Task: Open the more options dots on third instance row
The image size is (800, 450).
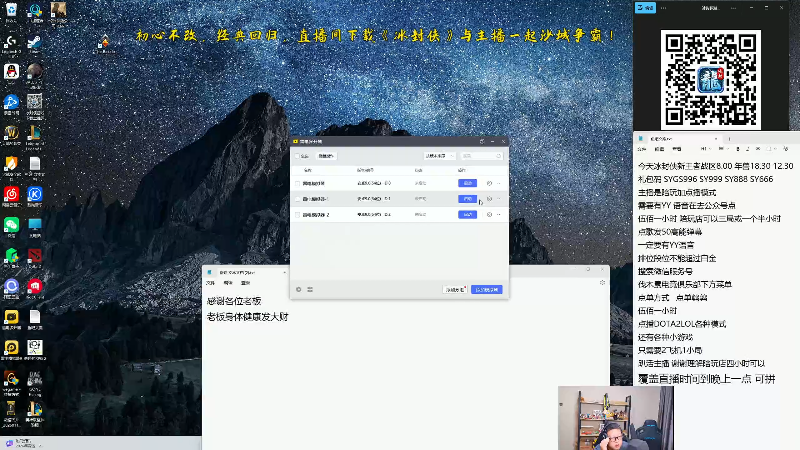Action: coord(499,215)
